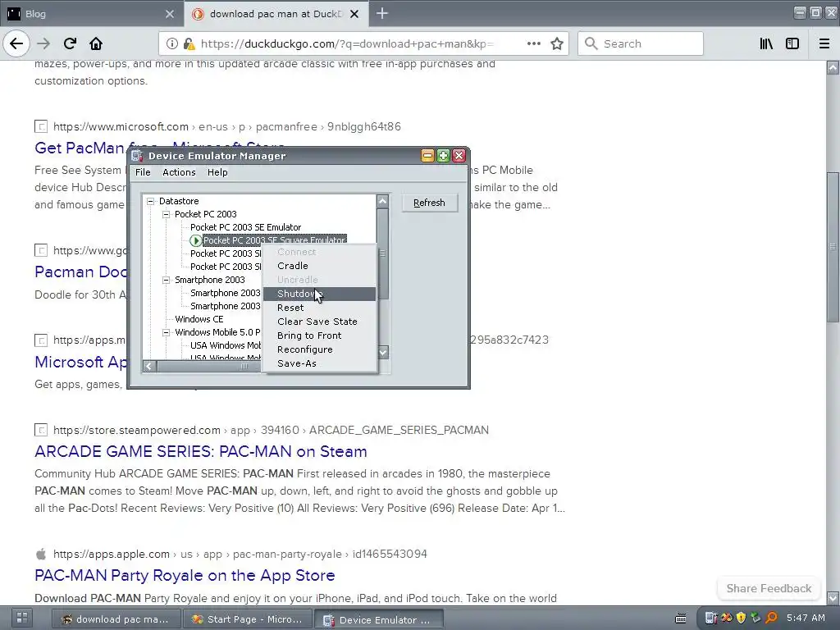Open the connection lock icon in address bar

(x=189, y=43)
